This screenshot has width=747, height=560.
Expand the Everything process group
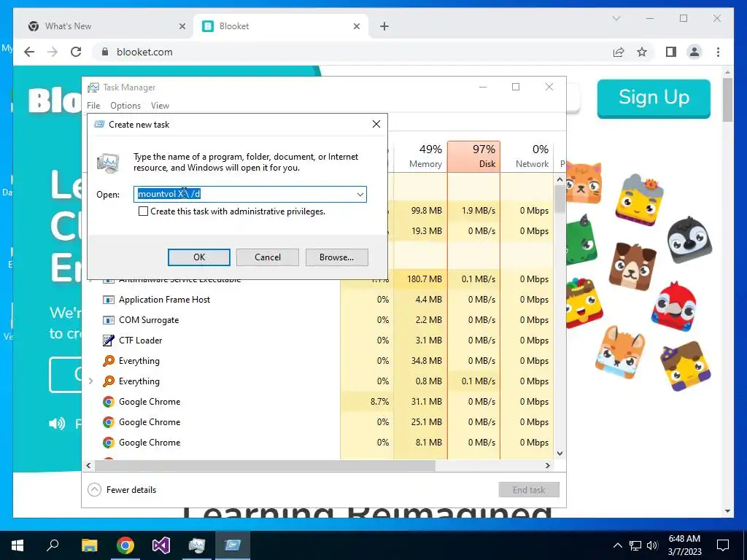point(91,381)
